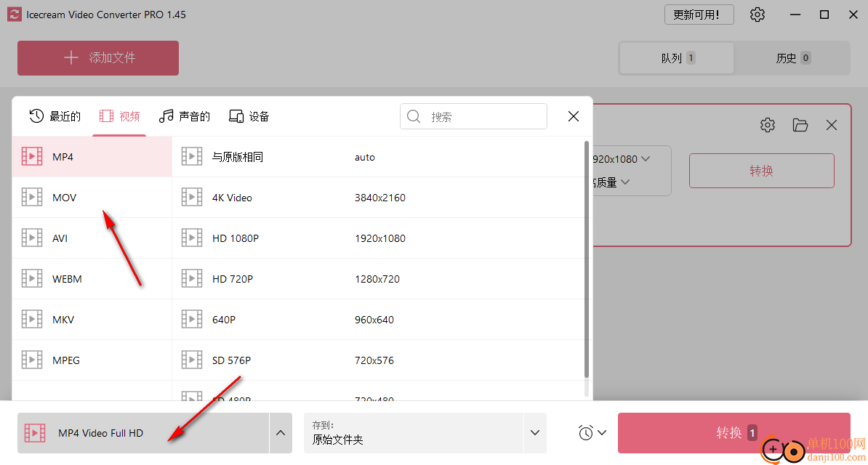Viewport: 868px width, 465px height.
Task: Select the SD 576P preset
Action: (x=379, y=360)
